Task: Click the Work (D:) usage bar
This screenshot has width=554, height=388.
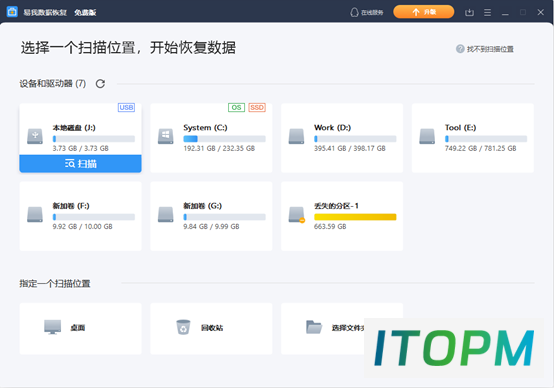Action: pyautogui.click(x=355, y=139)
